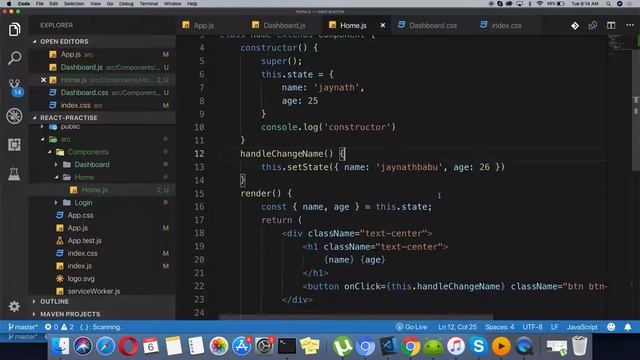Viewport: 640px width, 360px height.
Task: Open Trash from the Dock
Action: click(x=579, y=346)
